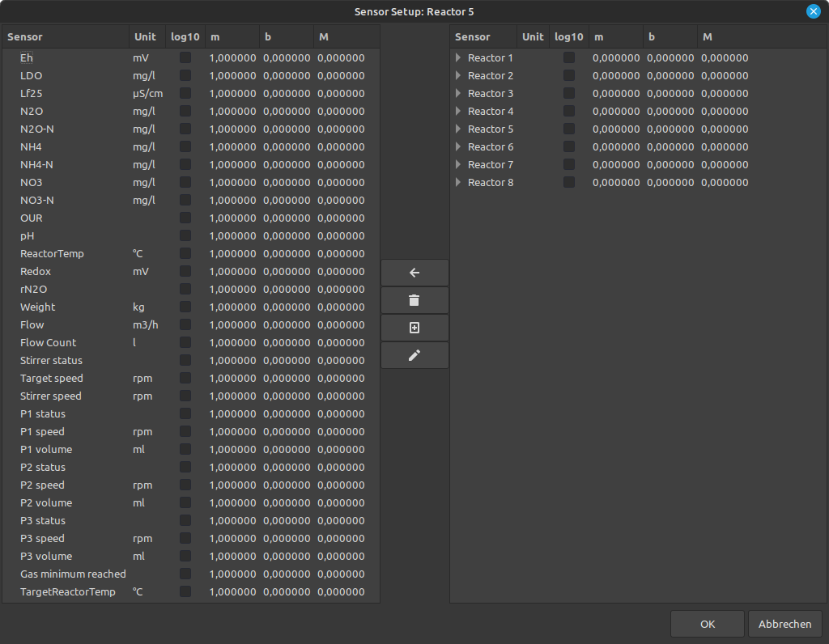The width and height of the screenshot is (829, 644).
Task: Sort left list by Sensor column header
Action: coord(65,37)
